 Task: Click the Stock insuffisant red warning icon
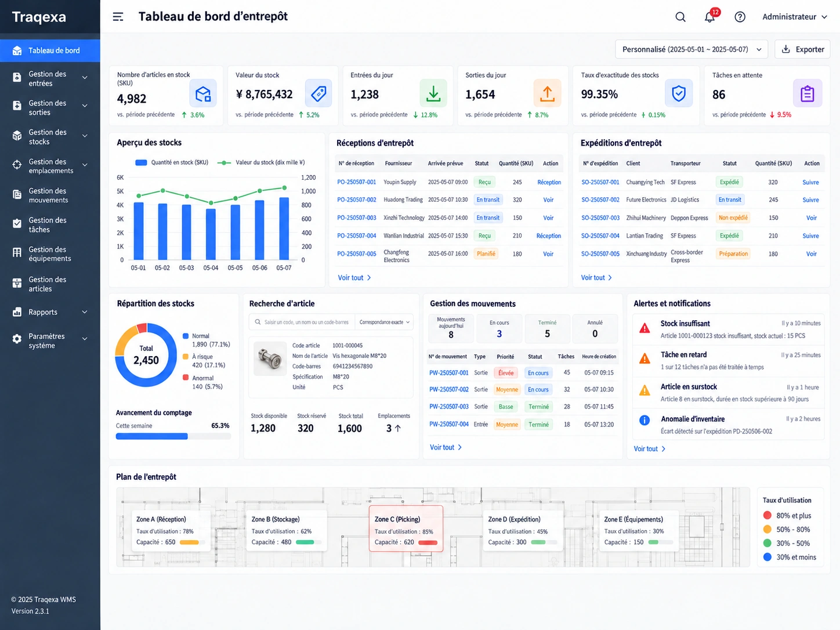coord(645,328)
